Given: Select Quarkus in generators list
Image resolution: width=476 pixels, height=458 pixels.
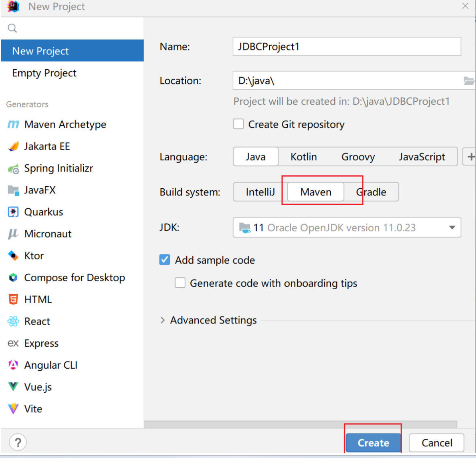Looking at the screenshot, I should tap(72, 212).
